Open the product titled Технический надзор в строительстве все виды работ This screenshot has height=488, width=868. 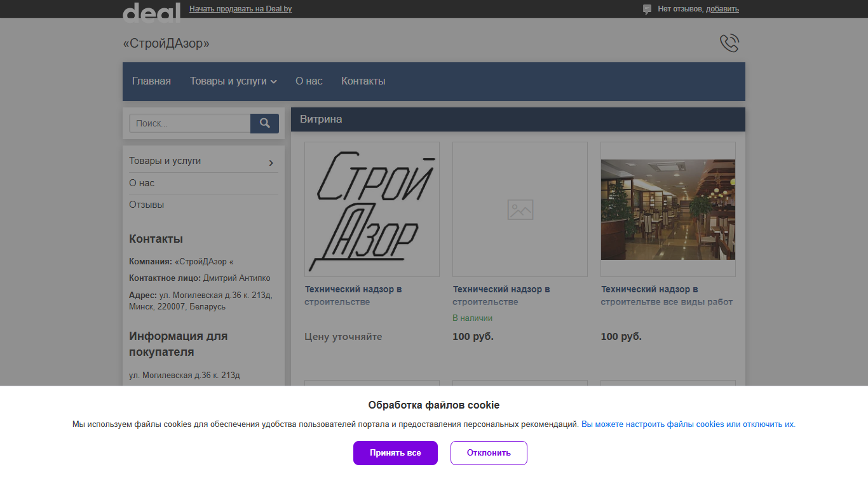667,295
